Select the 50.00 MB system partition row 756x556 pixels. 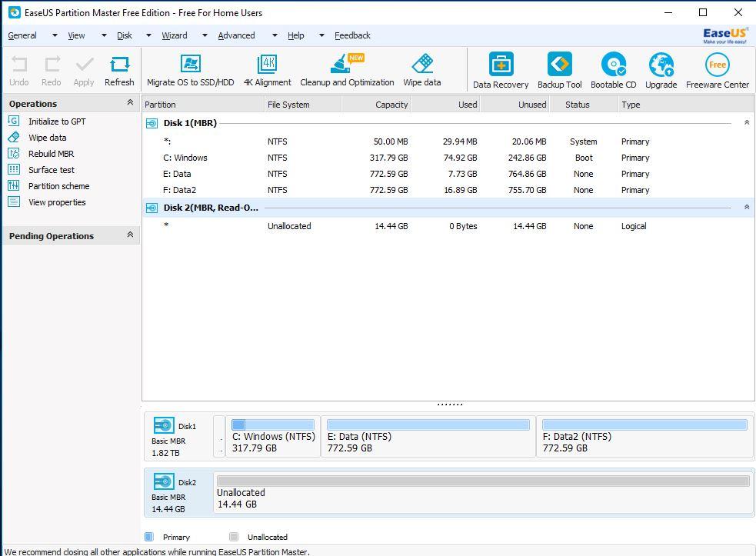click(x=448, y=141)
